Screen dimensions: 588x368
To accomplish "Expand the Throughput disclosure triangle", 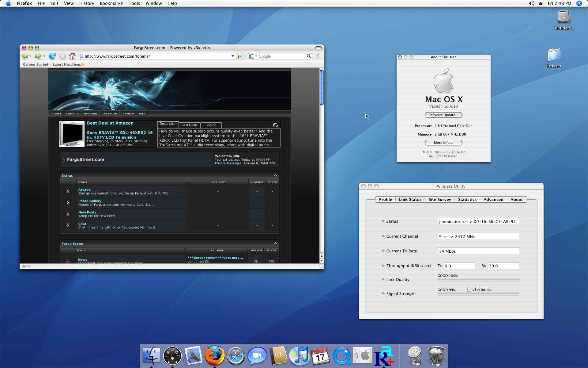I will tap(383, 266).
